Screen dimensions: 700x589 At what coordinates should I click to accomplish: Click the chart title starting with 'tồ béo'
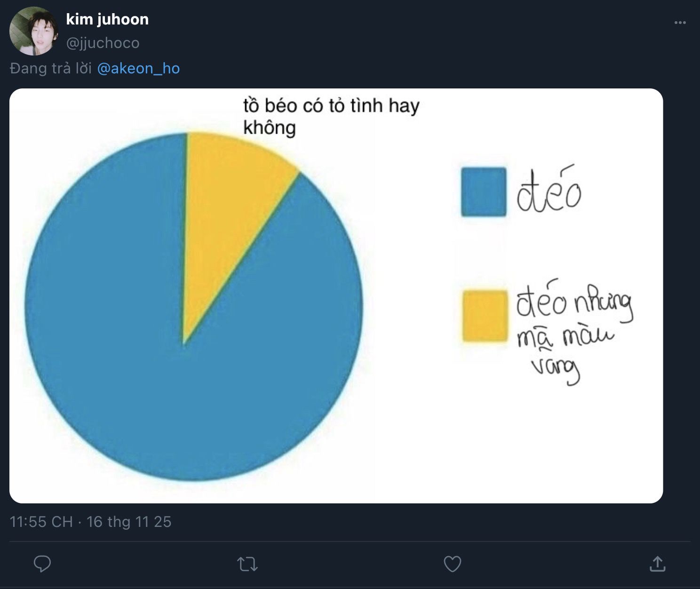click(x=331, y=116)
